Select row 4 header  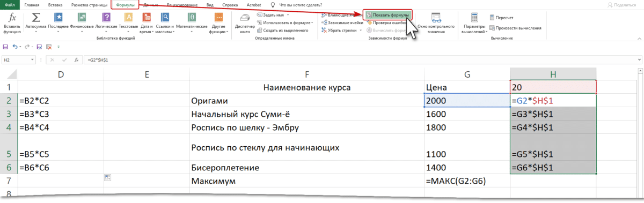(x=9, y=127)
